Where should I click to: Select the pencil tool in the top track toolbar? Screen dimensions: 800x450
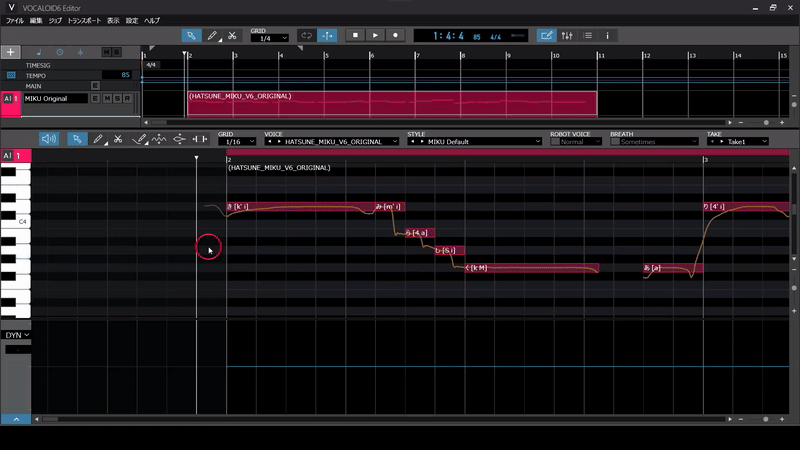(212, 36)
